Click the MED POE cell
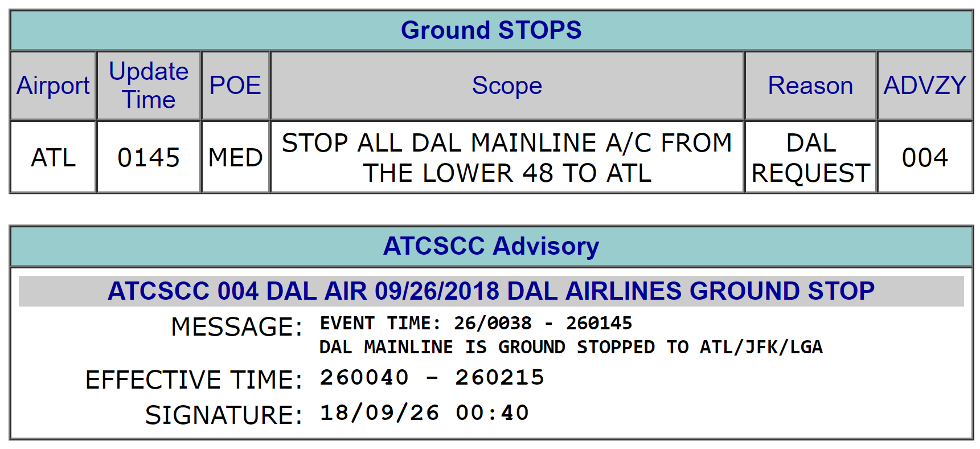The height and width of the screenshot is (449, 980). pos(235,157)
